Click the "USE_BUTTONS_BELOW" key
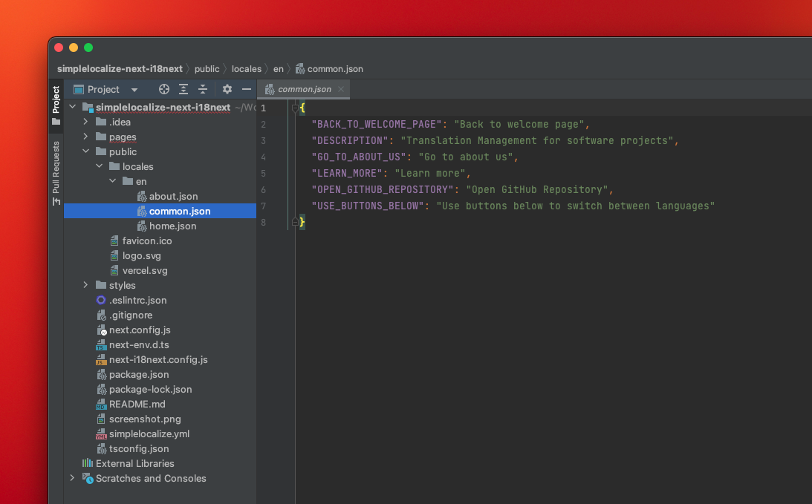The image size is (812, 504). click(x=367, y=206)
